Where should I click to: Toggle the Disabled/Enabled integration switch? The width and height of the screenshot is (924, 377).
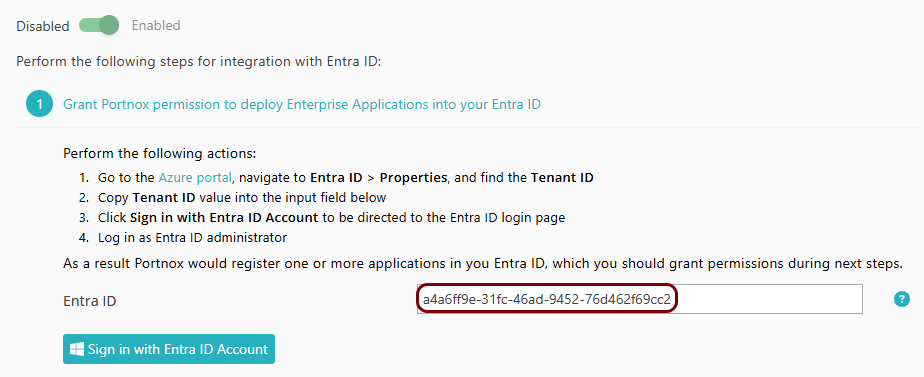[x=99, y=25]
